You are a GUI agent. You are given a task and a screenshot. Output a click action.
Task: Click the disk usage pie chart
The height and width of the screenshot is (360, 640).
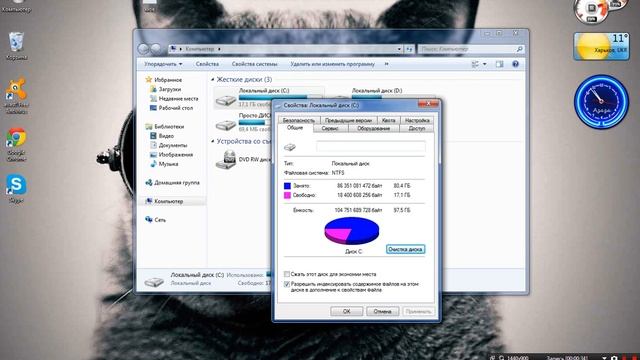point(351,231)
